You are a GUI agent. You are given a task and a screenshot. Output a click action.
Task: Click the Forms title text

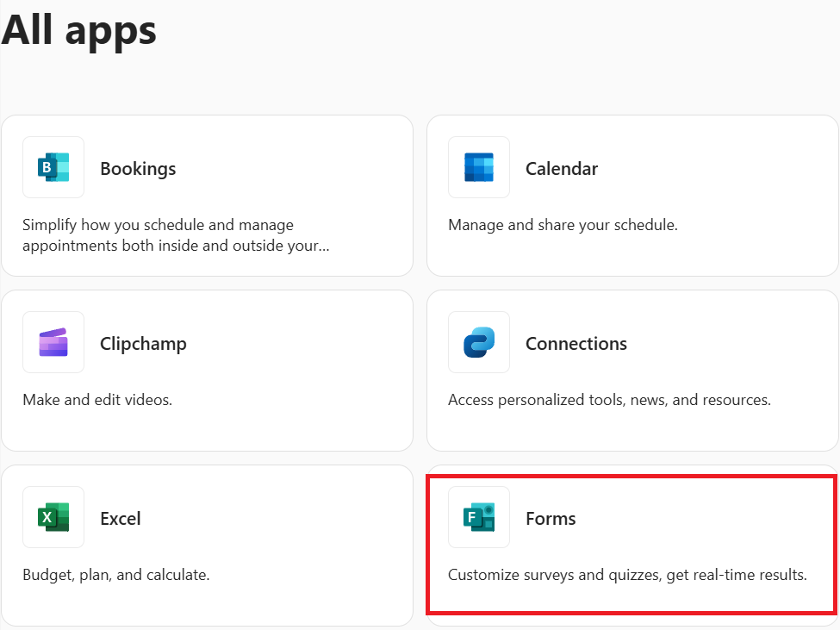pyautogui.click(x=551, y=519)
